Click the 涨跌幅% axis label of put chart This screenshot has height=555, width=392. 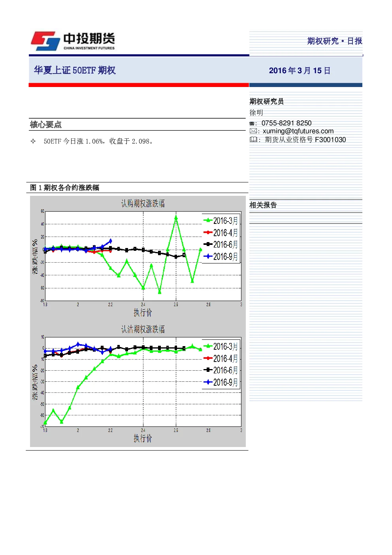[x=35, y=382]
